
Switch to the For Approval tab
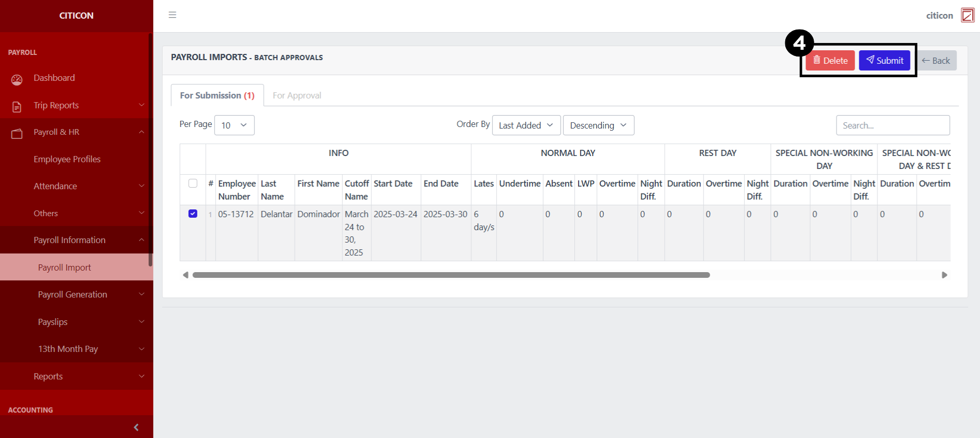point(297,95)
